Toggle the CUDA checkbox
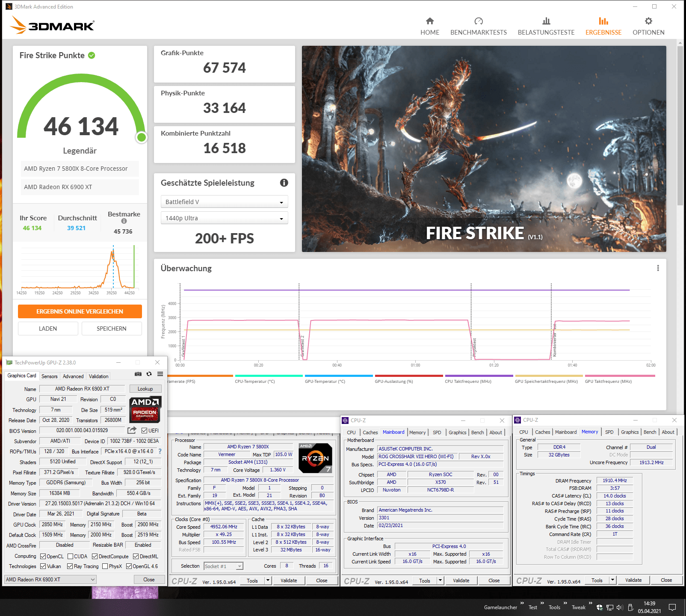 pos(70,557)
